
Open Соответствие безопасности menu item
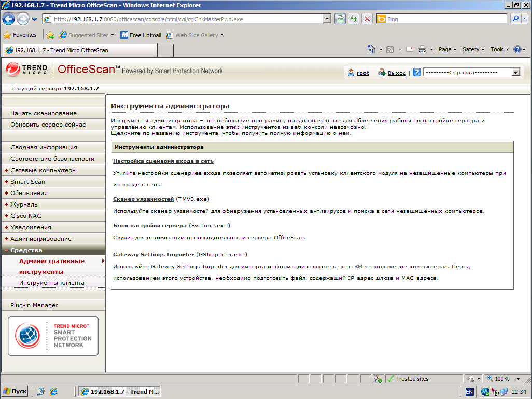(x=53, y=159)
